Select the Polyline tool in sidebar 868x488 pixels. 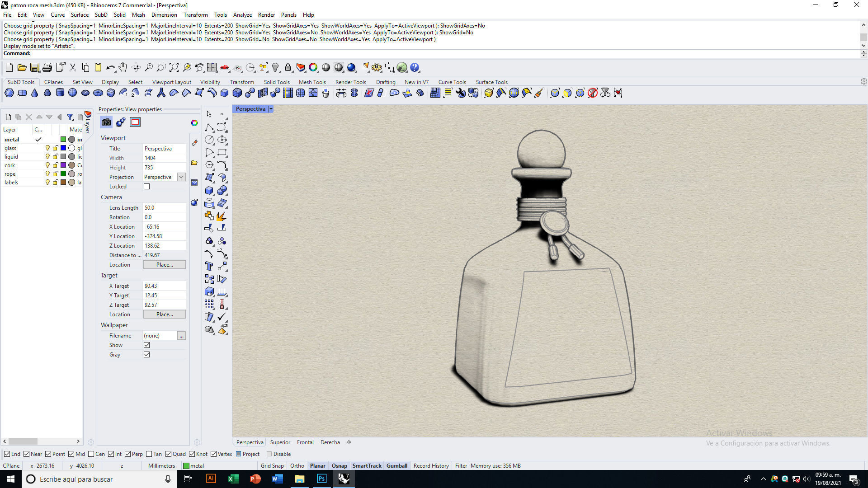[x=209, y=127]
